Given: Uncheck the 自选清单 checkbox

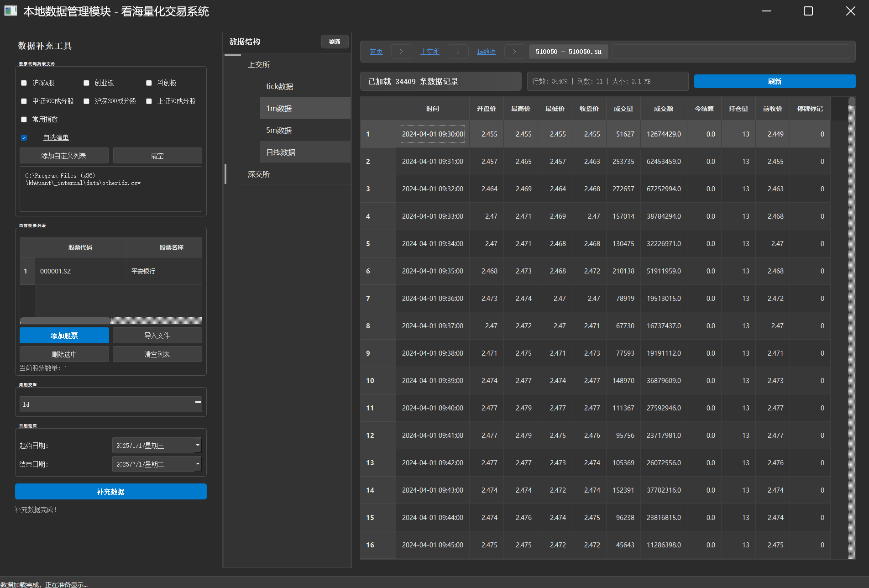Looking at the screenshot, I should [24, 138].
